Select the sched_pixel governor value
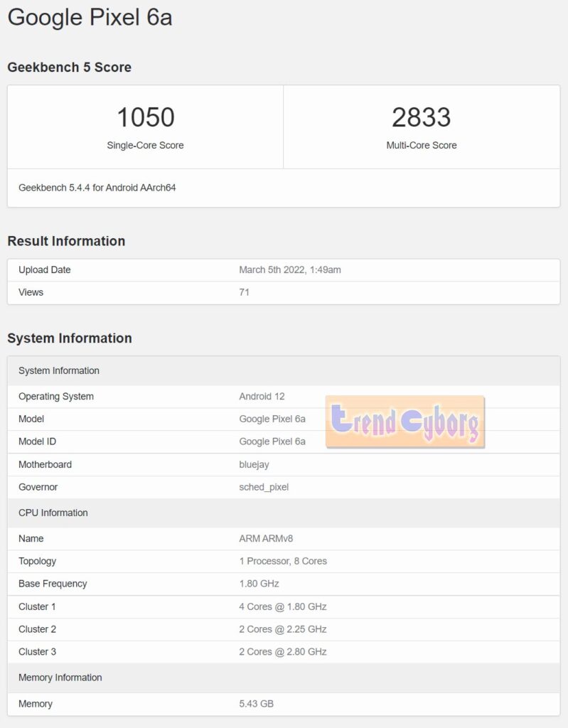Viewport: 568px width, 728px height. click(264, 487)
